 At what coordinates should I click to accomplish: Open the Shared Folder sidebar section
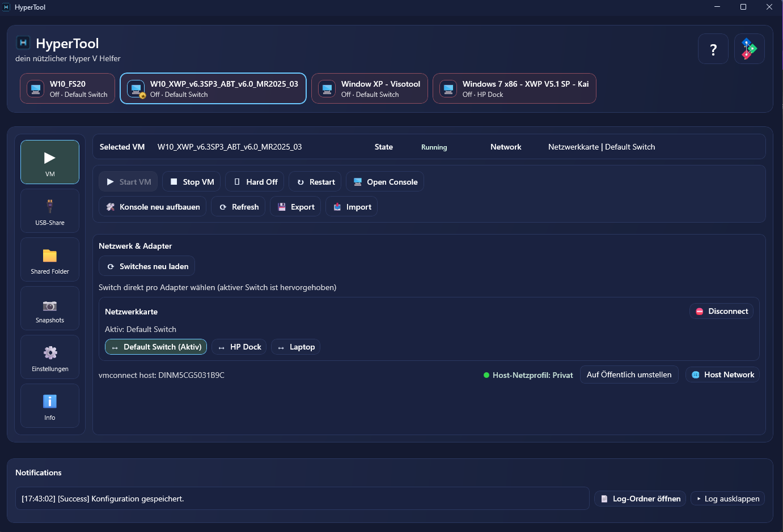[x=50, y=259]
